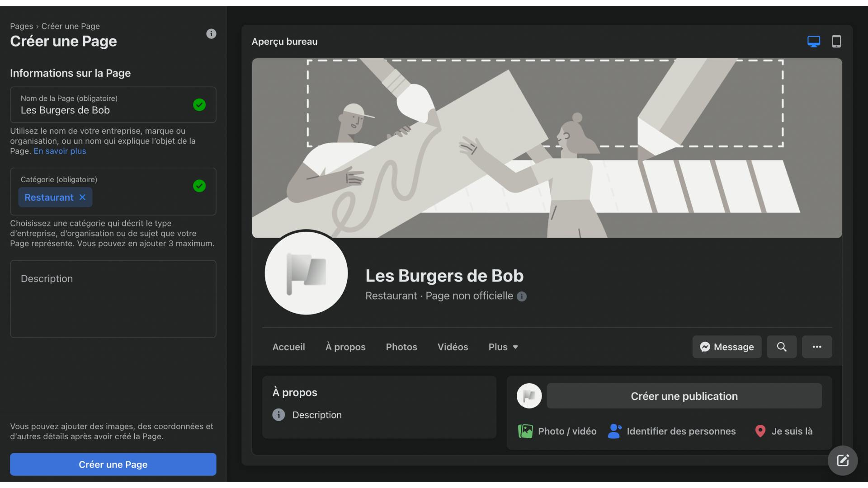
Task: Open the Vidéos tab
Action: [x=453, y=347]
